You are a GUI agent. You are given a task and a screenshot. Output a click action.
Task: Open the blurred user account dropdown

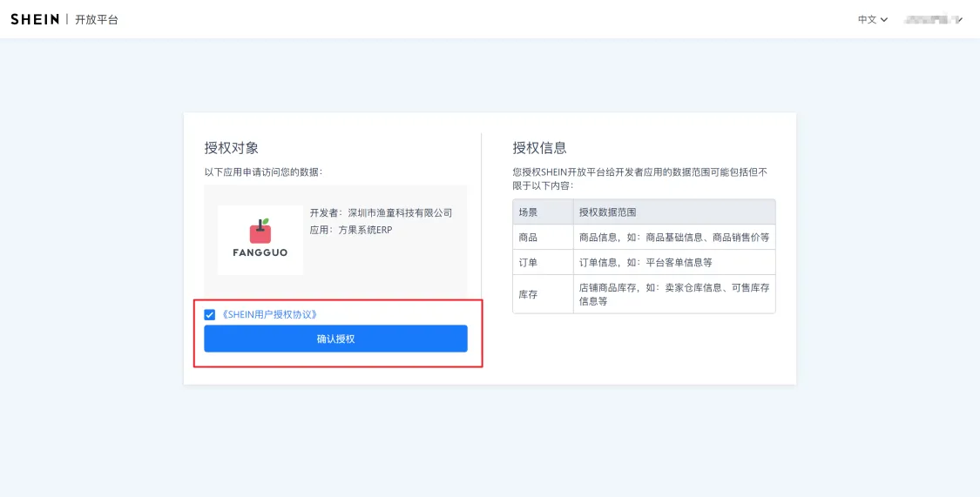(x=934, y=20)
